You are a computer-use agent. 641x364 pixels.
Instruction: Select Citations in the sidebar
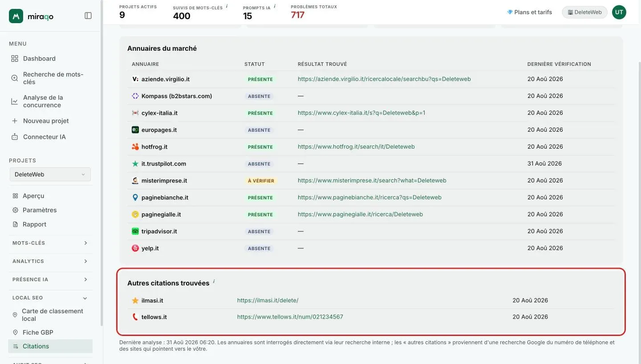[x=50, y=346]
